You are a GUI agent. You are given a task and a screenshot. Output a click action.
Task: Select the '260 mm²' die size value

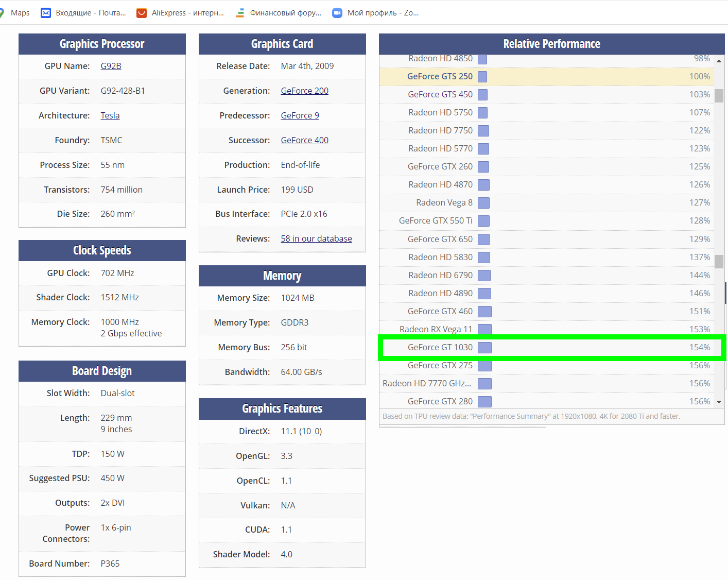point(117,214)
